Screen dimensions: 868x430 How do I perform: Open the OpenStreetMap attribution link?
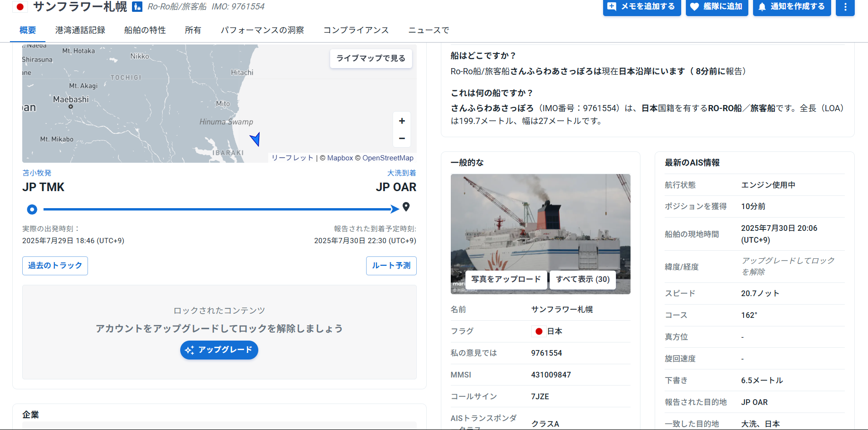(x=388, y=158)
